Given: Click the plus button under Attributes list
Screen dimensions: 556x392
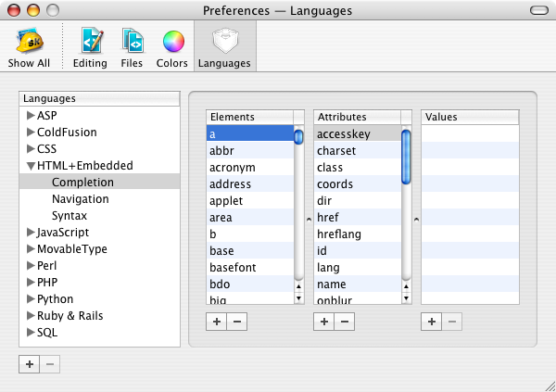Looking at the screenshot, I should (323, 322).
